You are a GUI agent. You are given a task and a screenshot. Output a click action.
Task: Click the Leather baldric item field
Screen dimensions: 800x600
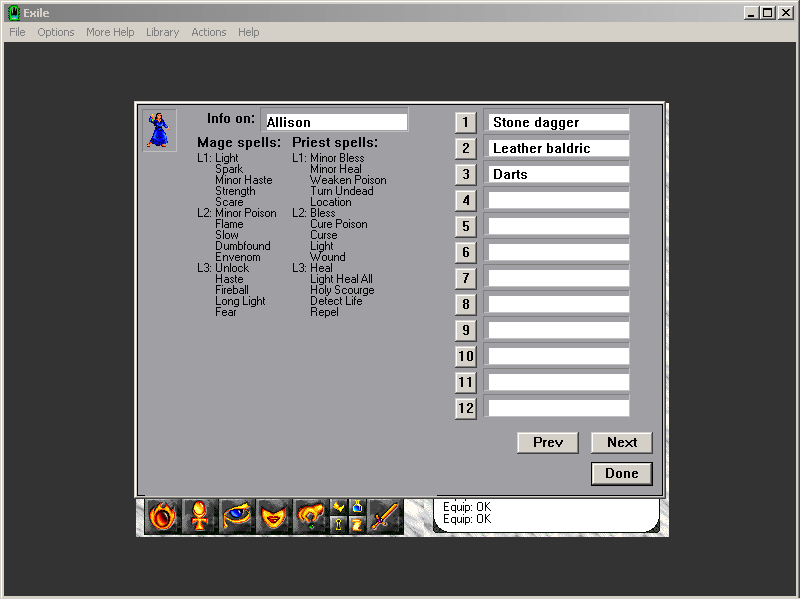pyautogui.click(x=557, y=148)
